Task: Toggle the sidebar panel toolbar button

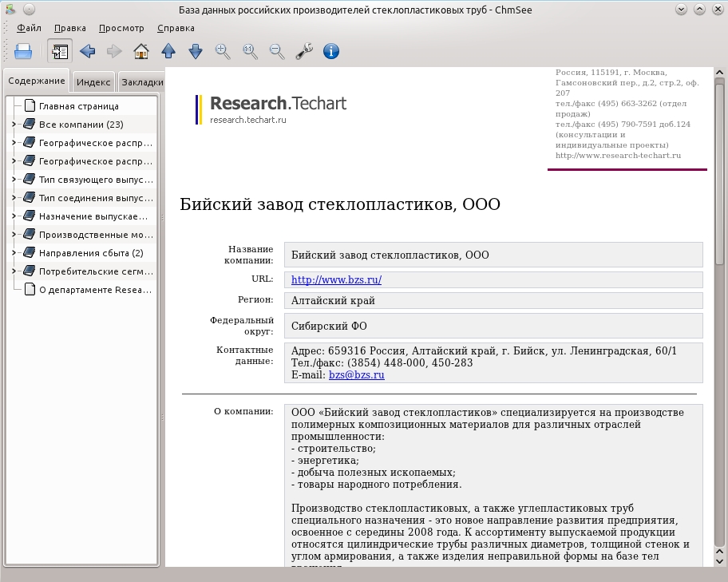Action: pyautogui.click(x=60, y=51)
